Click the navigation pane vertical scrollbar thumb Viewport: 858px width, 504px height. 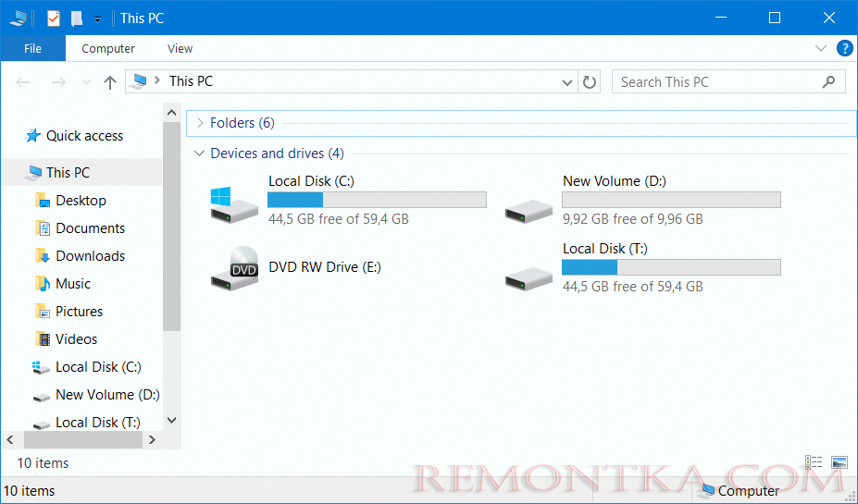(x=171, y=227)
